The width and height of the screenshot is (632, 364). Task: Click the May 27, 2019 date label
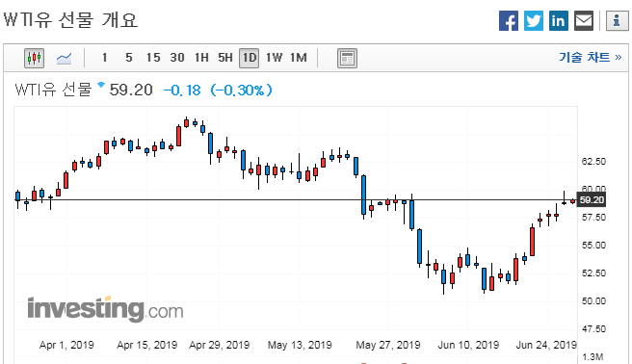pyautogui.click(x=388, y=345)
